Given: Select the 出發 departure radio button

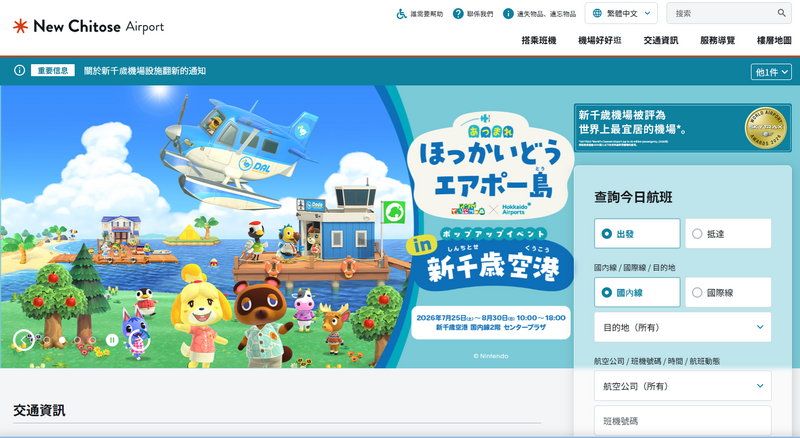Looking at the screenshot, I should pos(637,234).
